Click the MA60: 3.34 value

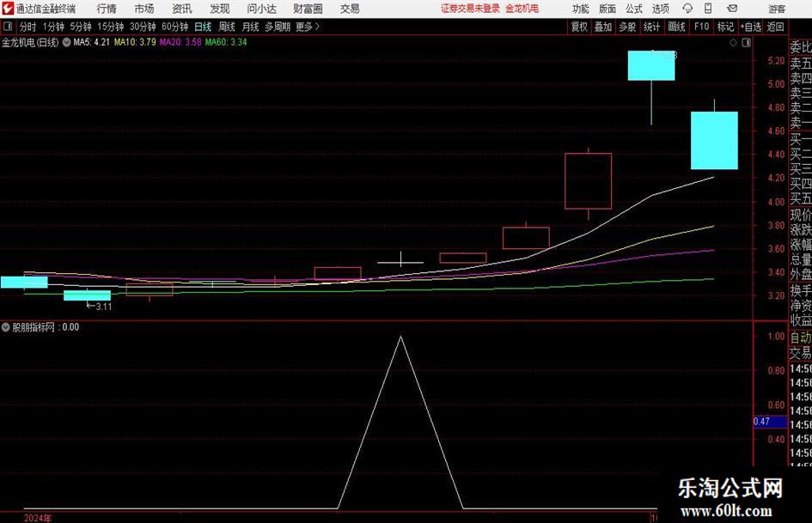pos(226,42)
